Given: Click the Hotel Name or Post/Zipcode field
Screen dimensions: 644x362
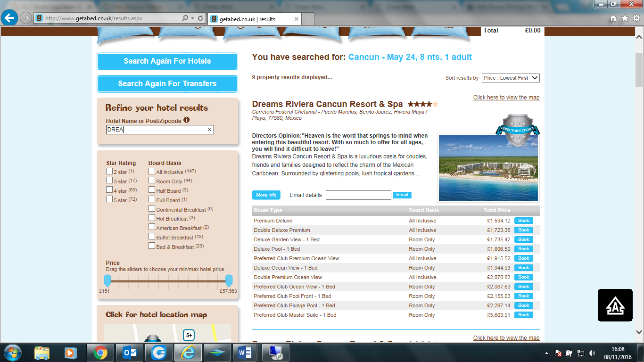Looking at the screenshot, I should (160, 130).
